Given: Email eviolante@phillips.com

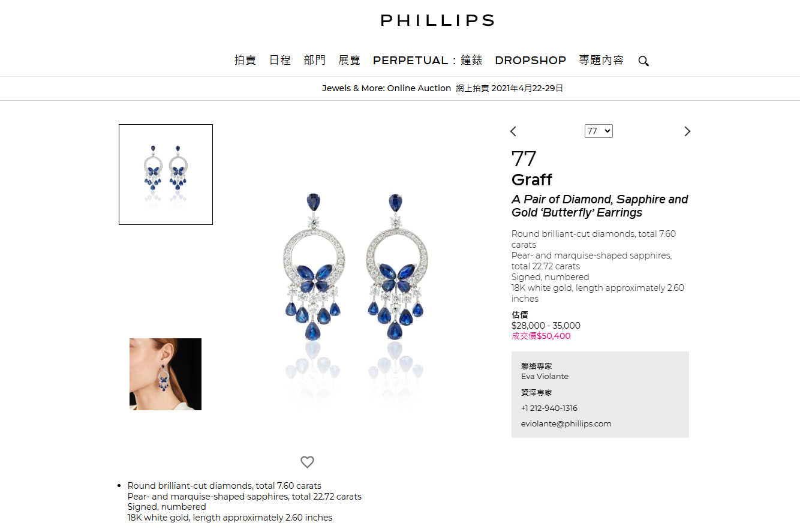Looking at the screenshot, I should pyautogui.click(x=566, y=423).
